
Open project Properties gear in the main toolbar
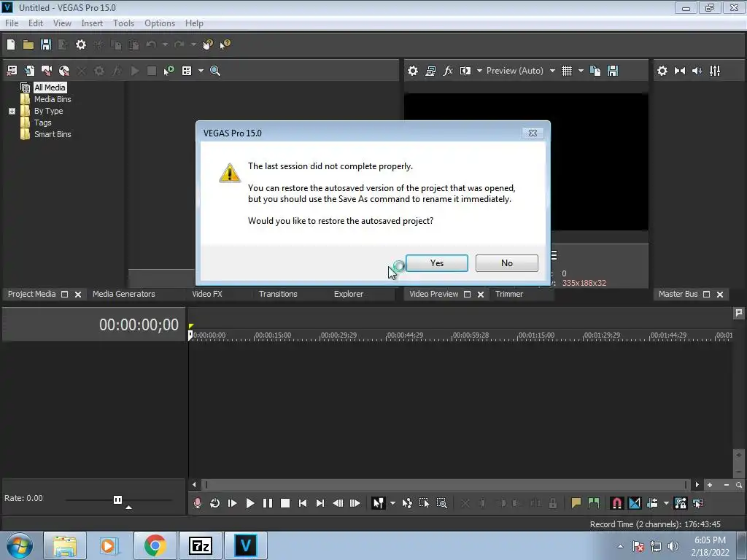81,44
